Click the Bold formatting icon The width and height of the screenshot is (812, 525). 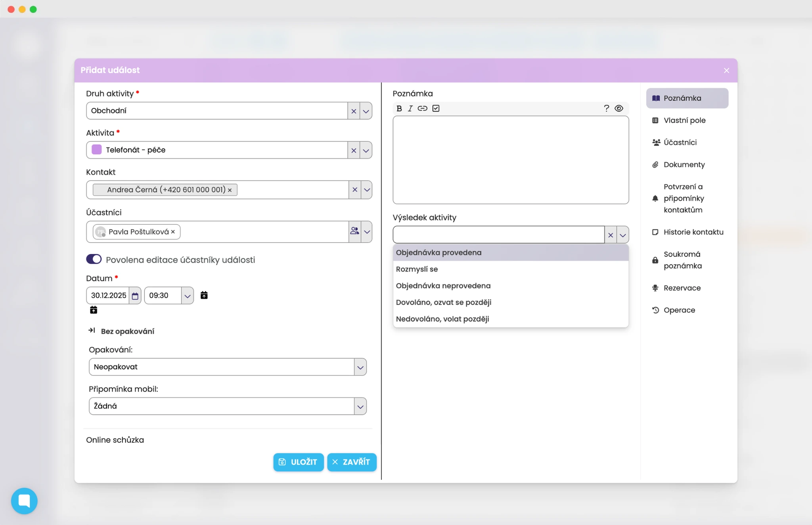399,108
